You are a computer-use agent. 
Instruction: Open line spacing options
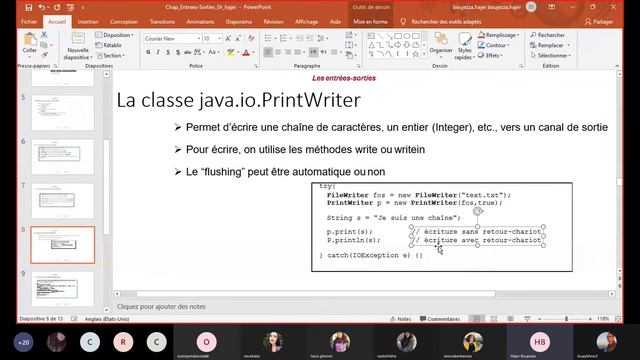322,38
